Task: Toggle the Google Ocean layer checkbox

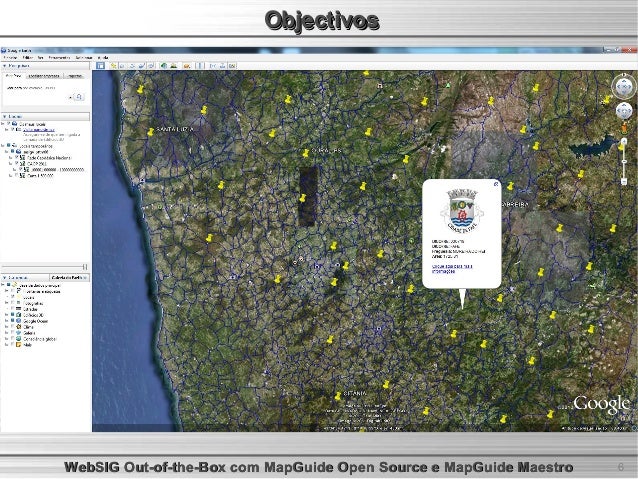Action: coord(13,321)
